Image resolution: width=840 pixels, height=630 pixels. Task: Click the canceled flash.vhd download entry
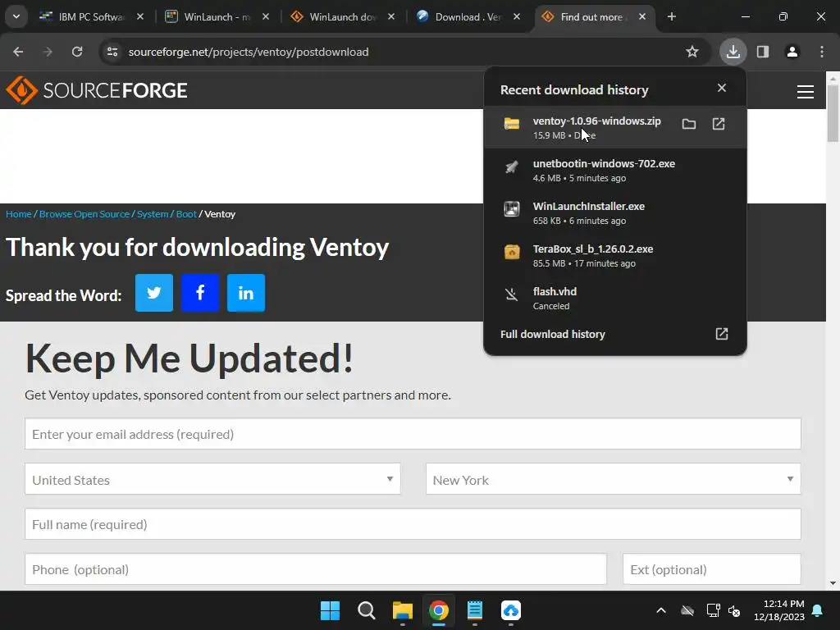(614, 299)
